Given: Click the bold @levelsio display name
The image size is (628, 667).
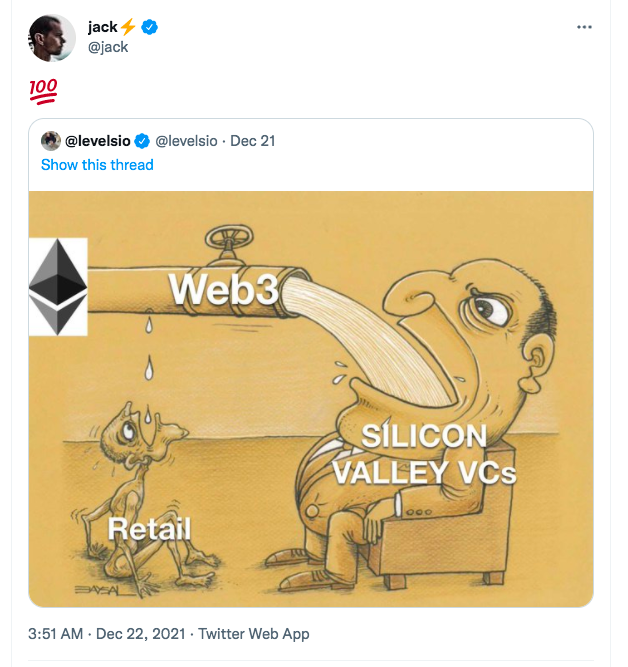Looking at the screenshot, I should tap(97, 141).
